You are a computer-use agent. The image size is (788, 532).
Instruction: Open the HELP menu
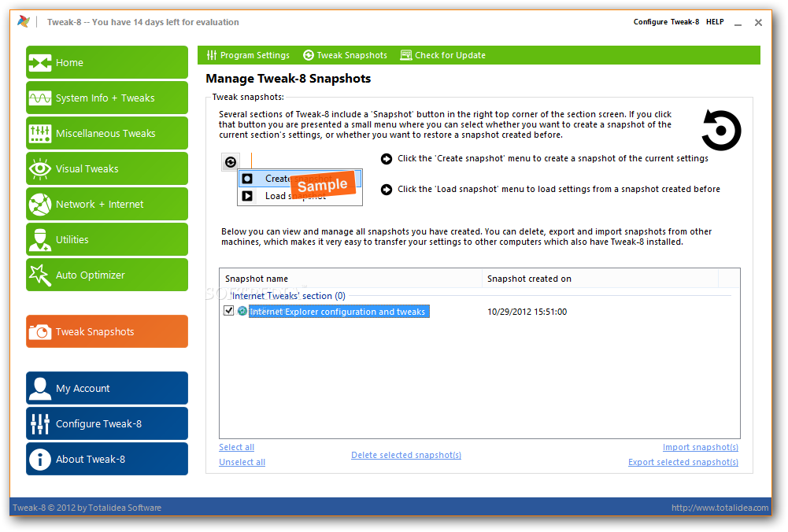715,22
